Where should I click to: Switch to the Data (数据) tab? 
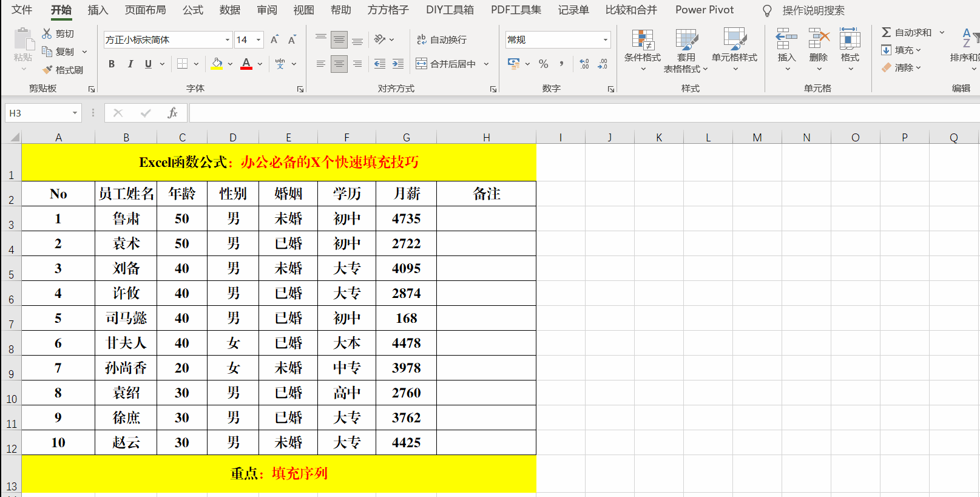(x=230, y=10)
